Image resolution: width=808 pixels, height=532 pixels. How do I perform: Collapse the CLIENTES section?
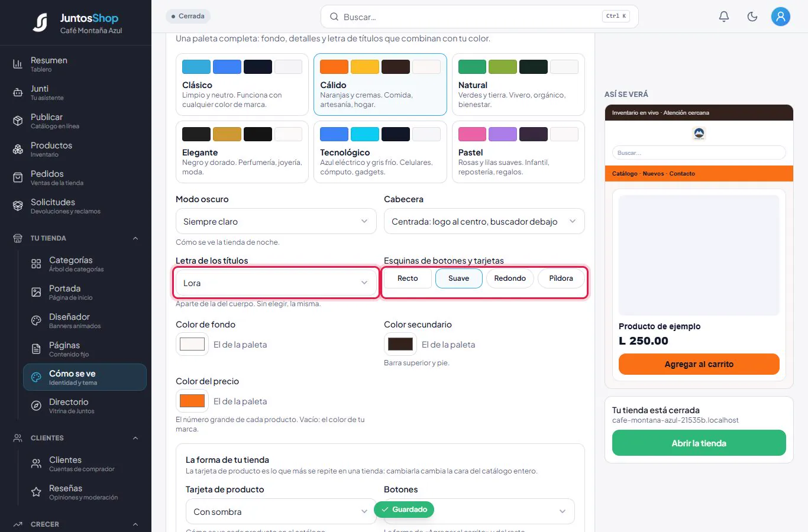point(135,438)
